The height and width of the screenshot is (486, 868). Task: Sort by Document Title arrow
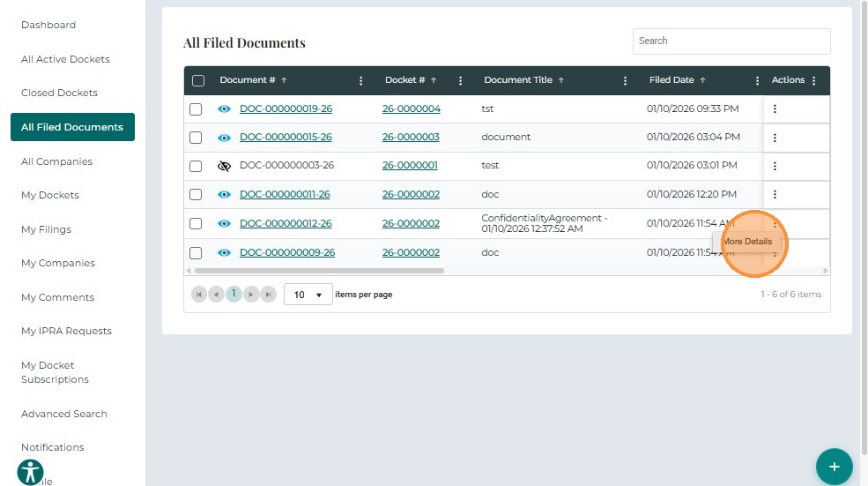point(560,80)
